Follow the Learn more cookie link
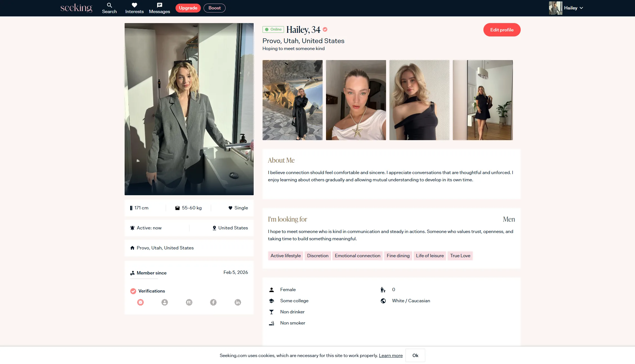Image resolution: width=635 pixels, height=364 pixels. click(x=391, y=355)
